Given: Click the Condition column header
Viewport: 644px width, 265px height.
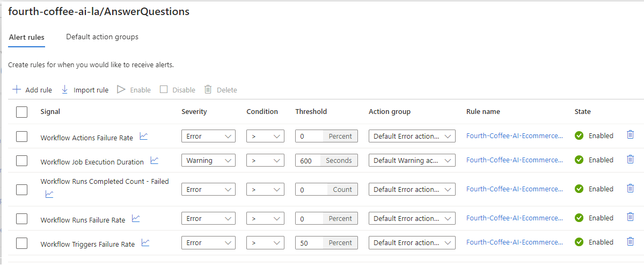Looking at the screenshot, I should [x=262, y=112].
